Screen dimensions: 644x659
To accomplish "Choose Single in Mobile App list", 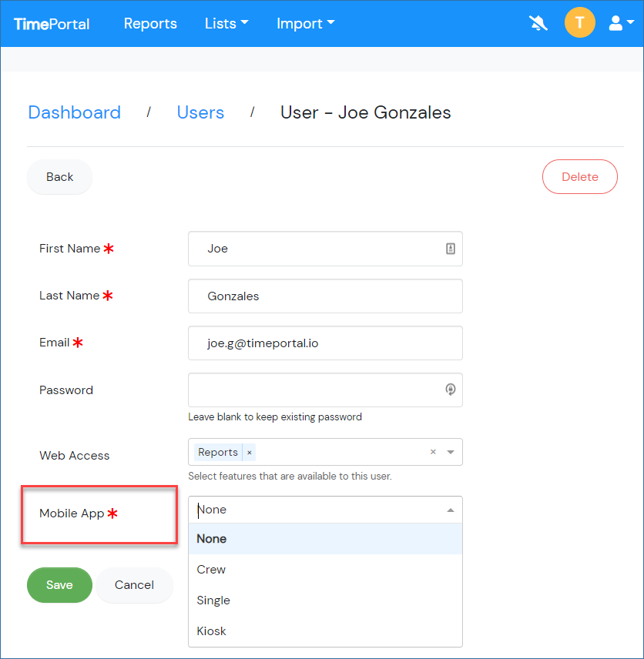I will 326,600.
